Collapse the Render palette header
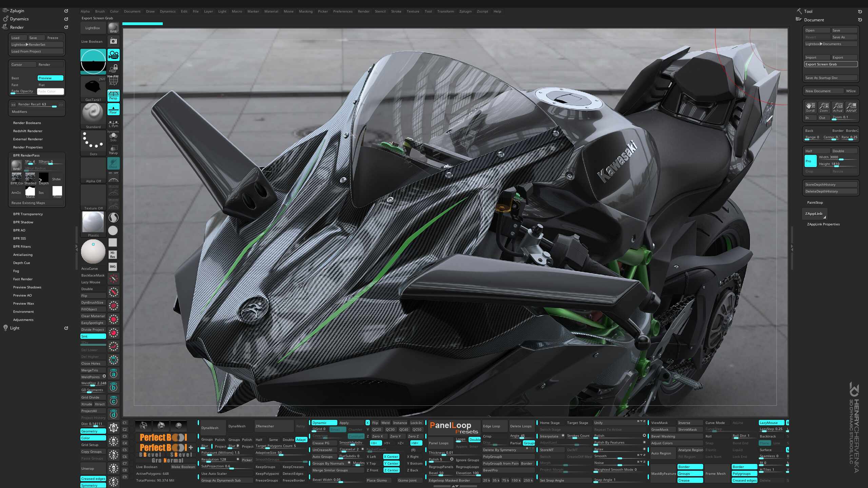This screenshot has width=868, height=488. [17, 27]
